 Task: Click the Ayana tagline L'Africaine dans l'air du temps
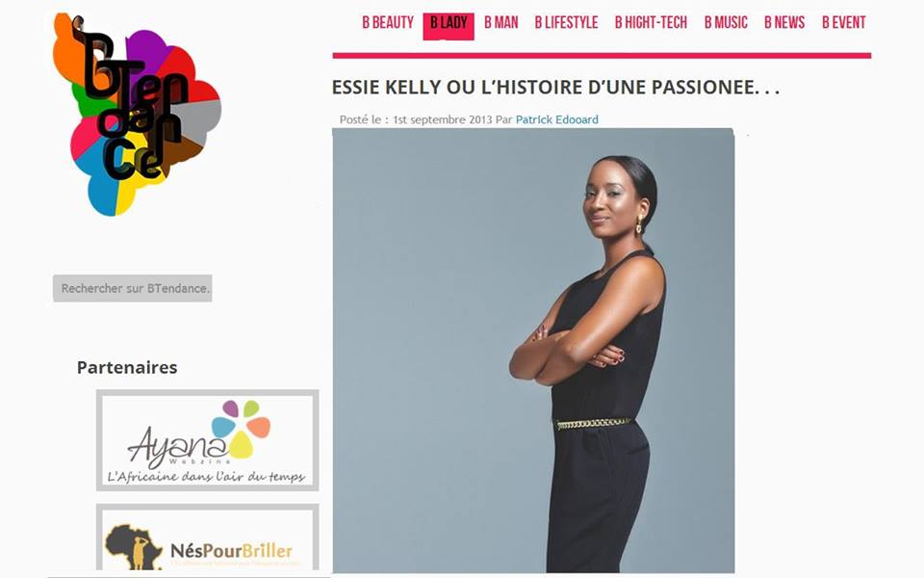click(206, 477)
